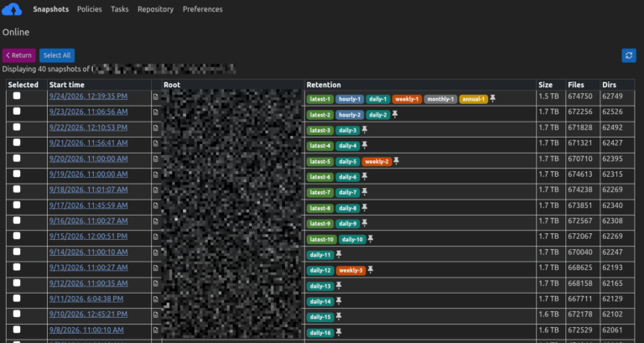Click the refresh snapshots icon button
644x343 pixels.
click(x=629, y=55)
